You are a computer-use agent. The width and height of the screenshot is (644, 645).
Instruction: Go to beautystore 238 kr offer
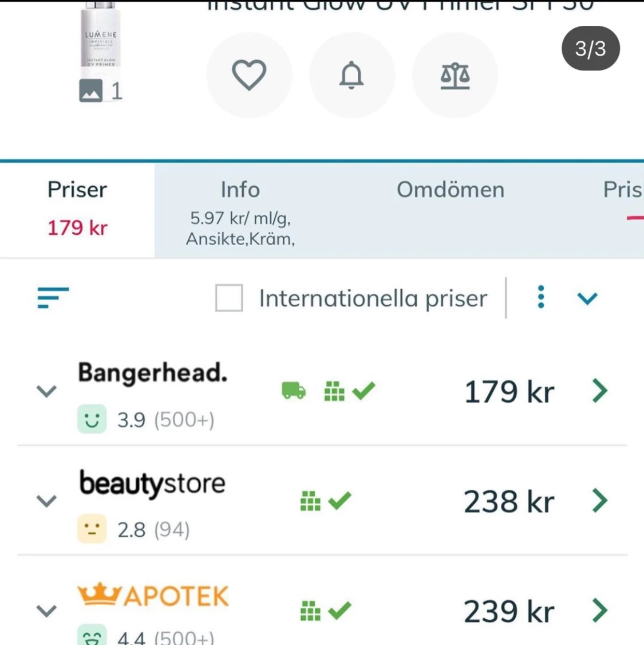599,501
